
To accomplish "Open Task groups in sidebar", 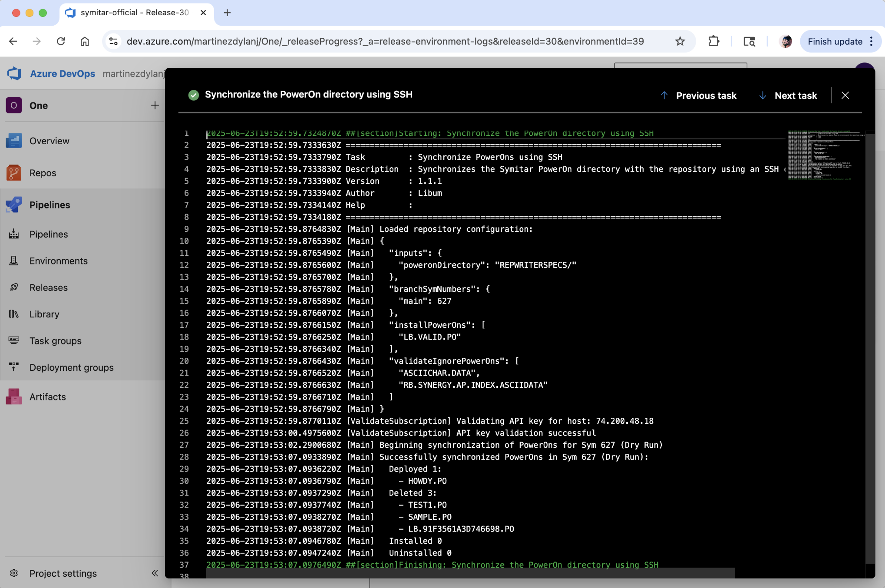I will tap(55, 341).
